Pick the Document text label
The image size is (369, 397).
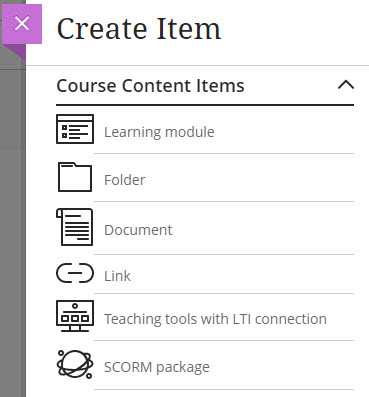pos(138,230)
